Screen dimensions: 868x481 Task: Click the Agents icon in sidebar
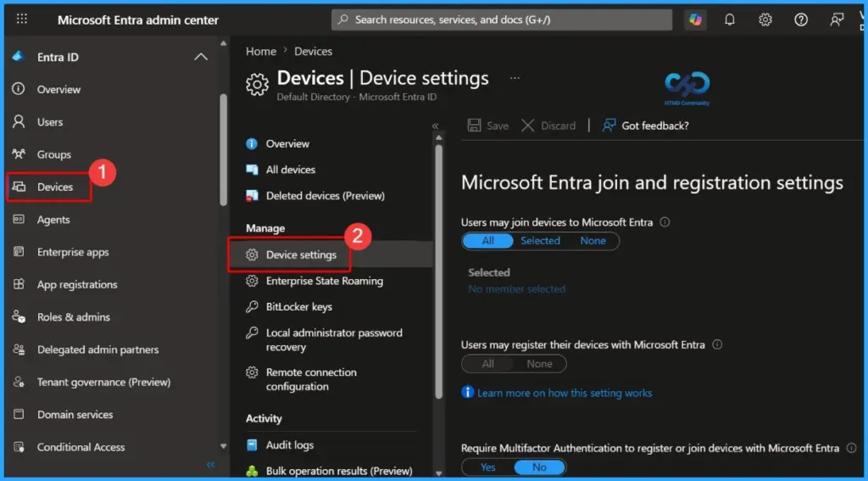pos(19,220)
